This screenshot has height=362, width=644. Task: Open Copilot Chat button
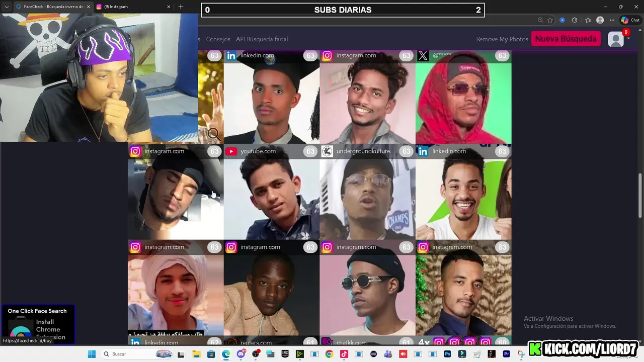pyautogui.click(x=631, y=20)
